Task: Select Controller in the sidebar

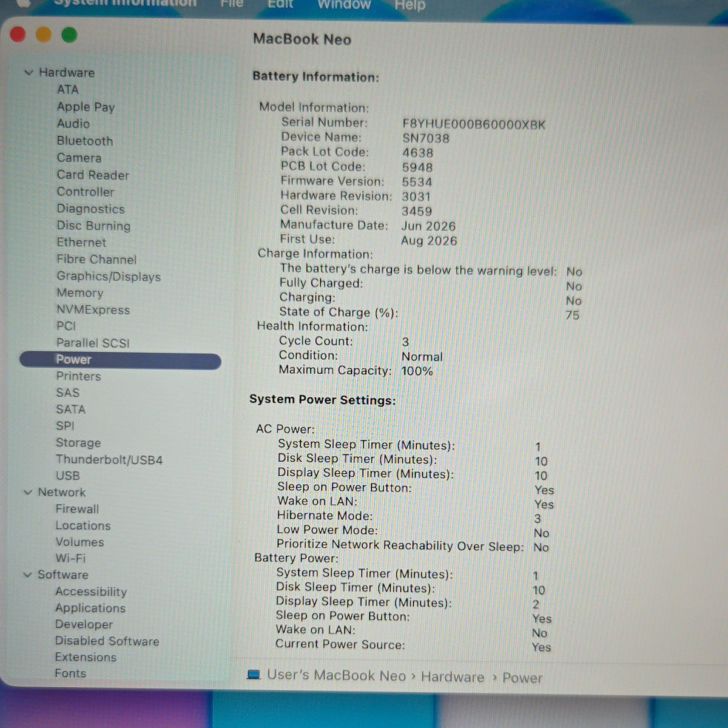Action: coord(86,192)
